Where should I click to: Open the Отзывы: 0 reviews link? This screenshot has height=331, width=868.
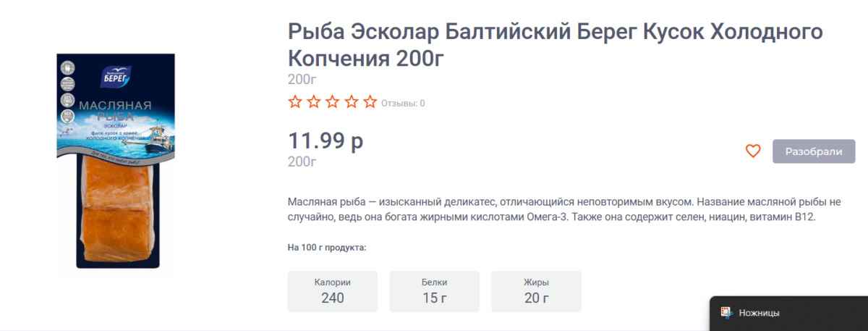coord(403,103)
